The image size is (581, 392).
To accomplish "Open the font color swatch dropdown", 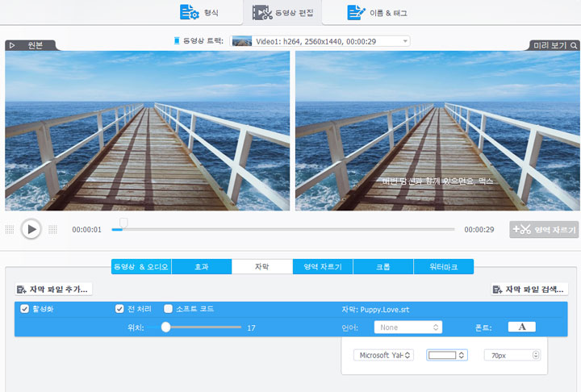I will [447, 355].
